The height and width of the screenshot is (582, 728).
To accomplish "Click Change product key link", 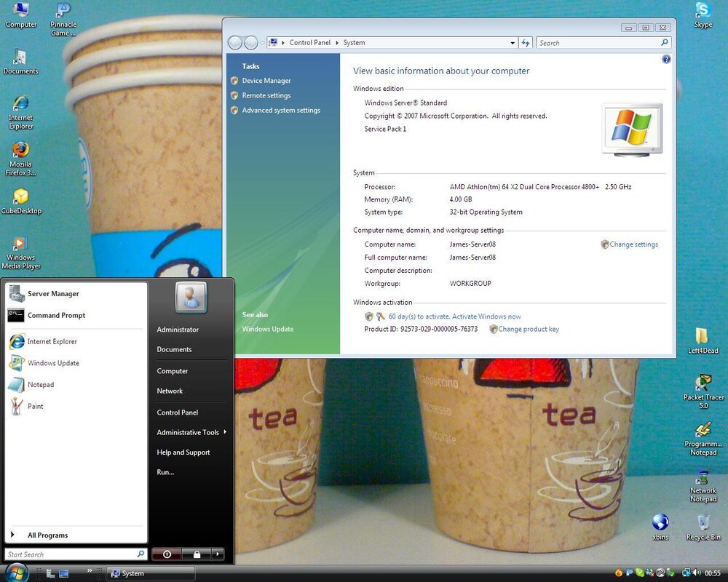I will coord(529,329).
